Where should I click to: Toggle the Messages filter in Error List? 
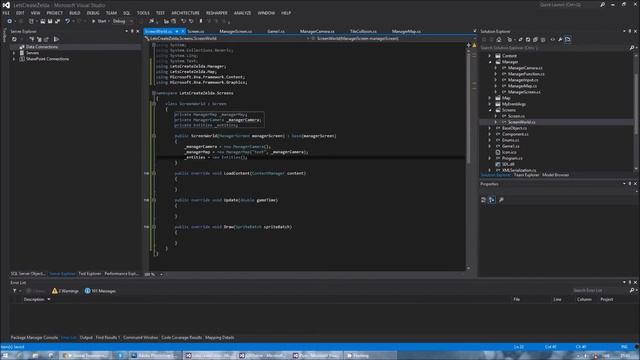(x=100, y=291)
